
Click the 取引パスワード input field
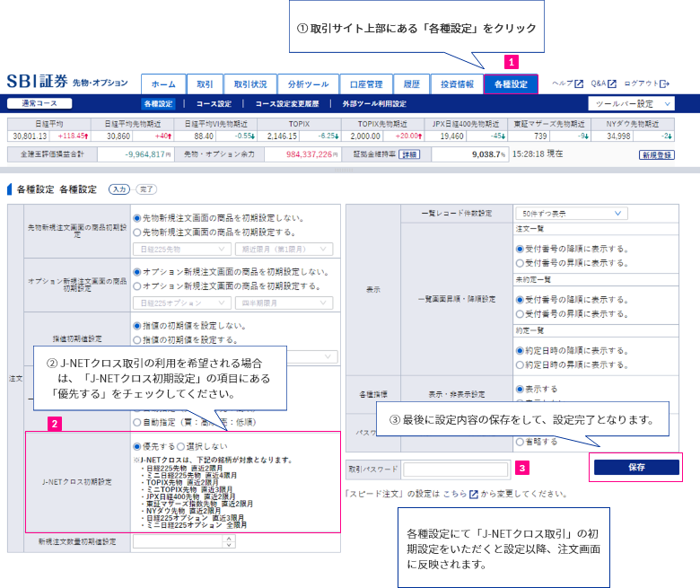455,470
